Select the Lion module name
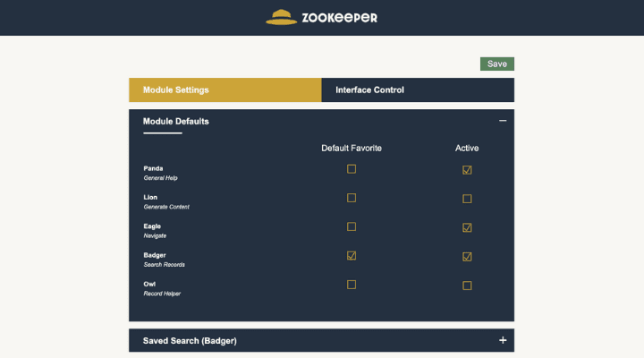Viewport: 644px width, 358px height. point(150,197)
